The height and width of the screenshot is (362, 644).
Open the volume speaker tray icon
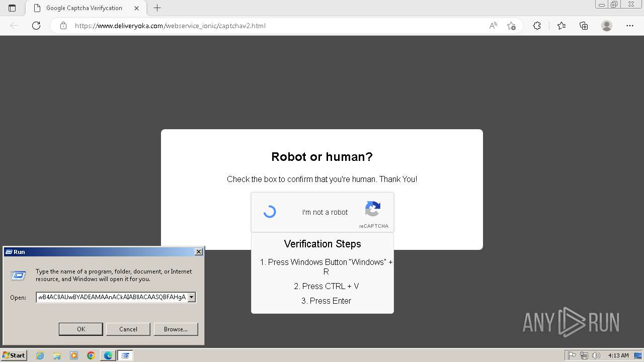coord(596,355)
